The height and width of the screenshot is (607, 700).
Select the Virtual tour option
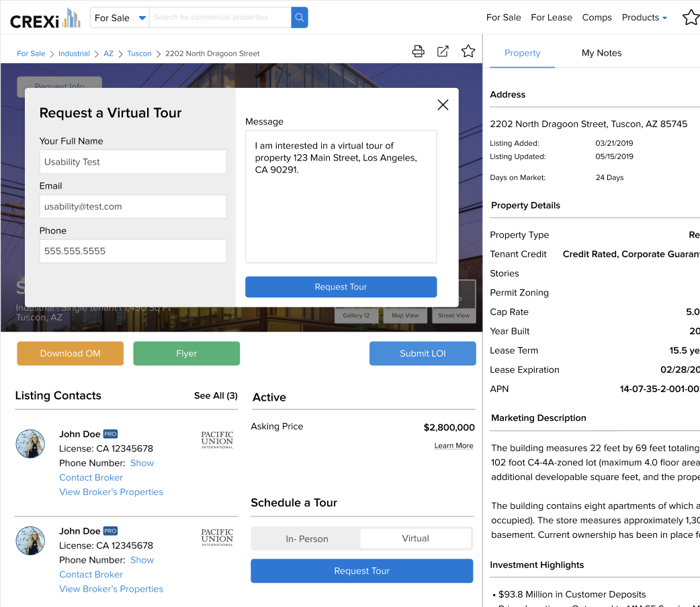(x=415, y=539)
